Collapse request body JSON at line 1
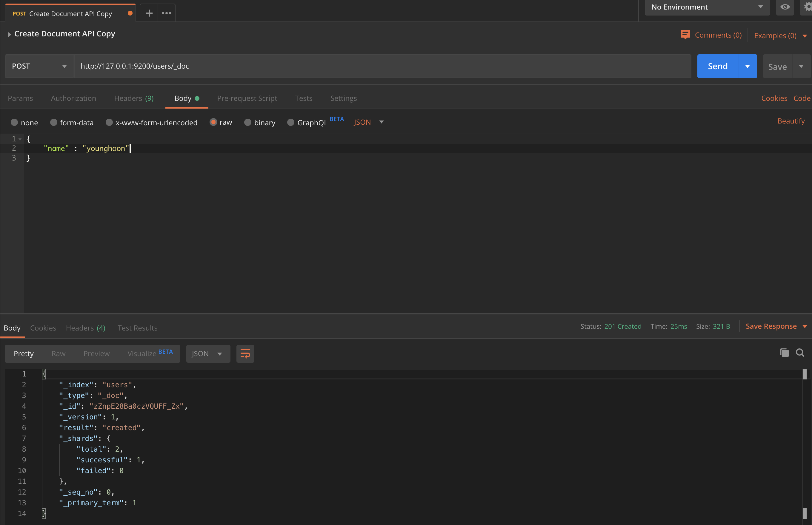 click(x=20, y=139)
